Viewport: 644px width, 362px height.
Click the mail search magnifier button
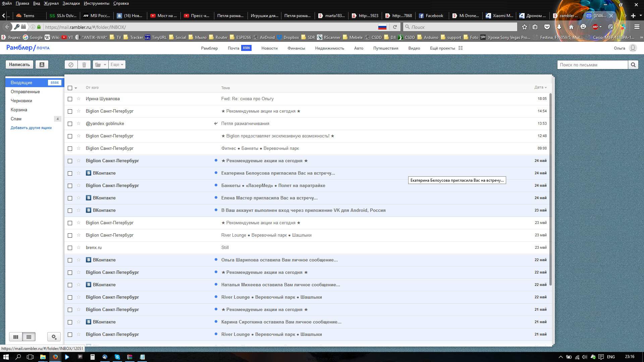tap(633, 65)
